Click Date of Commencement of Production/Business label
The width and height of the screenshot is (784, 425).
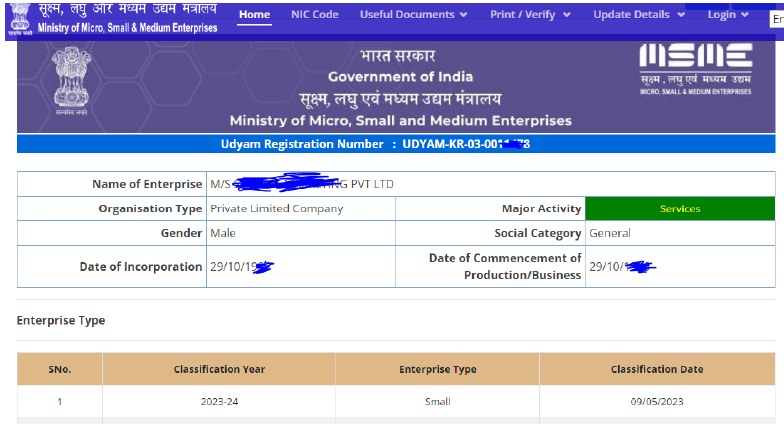(505, 266)
